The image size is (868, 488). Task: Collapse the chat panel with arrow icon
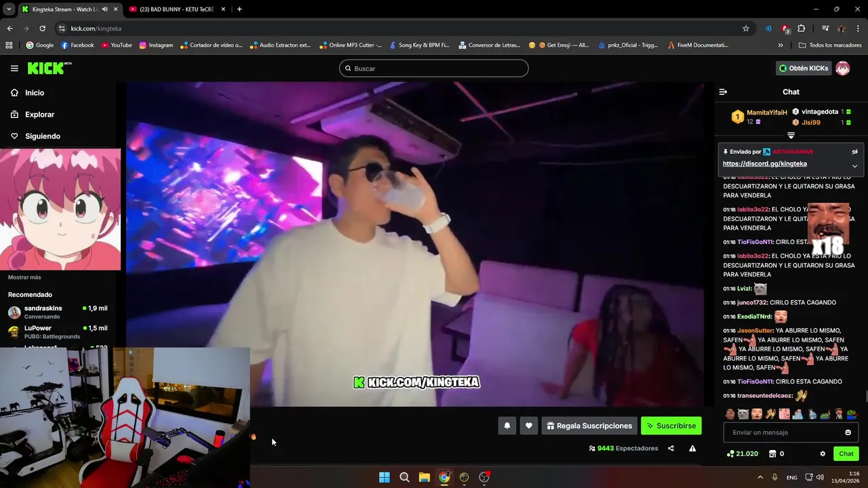click(723, 91)
